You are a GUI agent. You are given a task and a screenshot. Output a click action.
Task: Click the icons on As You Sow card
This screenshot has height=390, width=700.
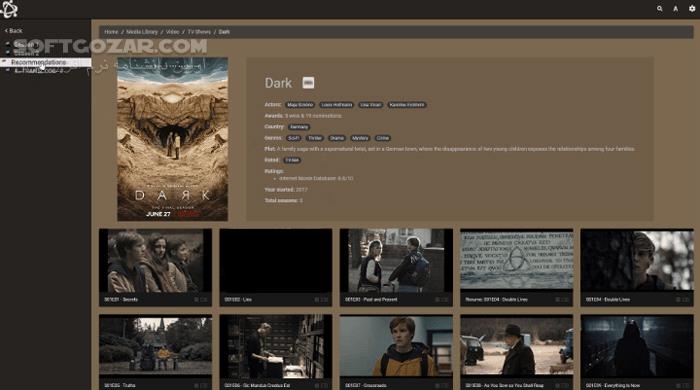562,386
